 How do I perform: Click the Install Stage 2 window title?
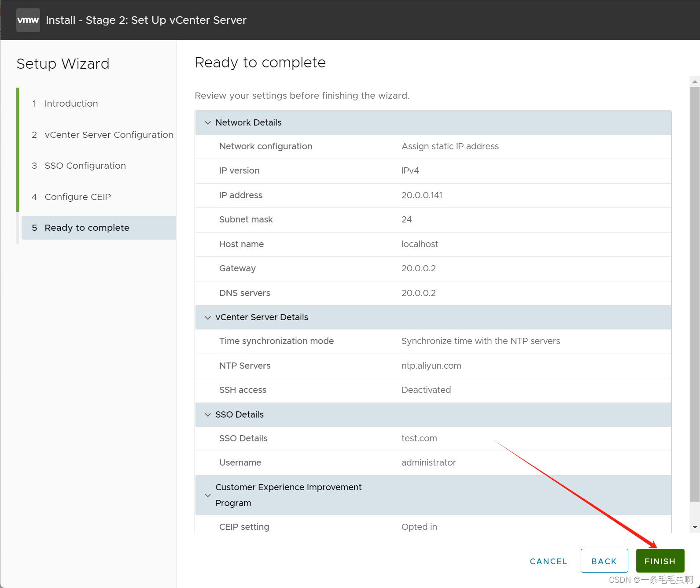146,20
